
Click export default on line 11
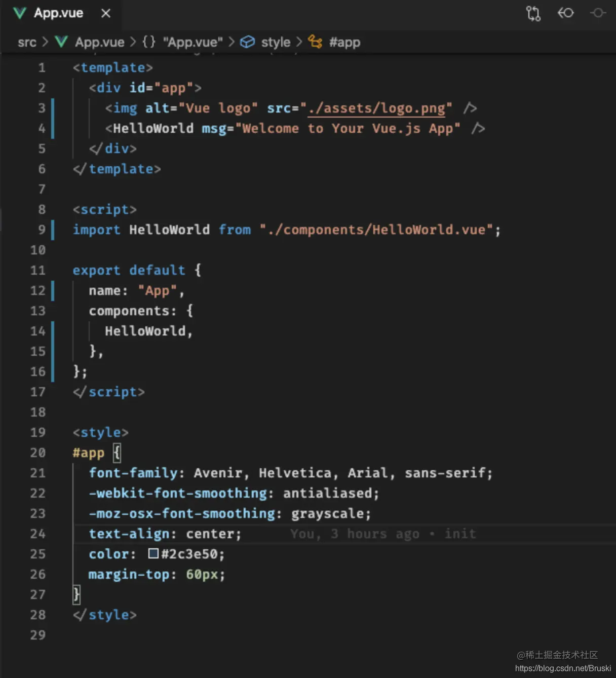click(129, 270)
